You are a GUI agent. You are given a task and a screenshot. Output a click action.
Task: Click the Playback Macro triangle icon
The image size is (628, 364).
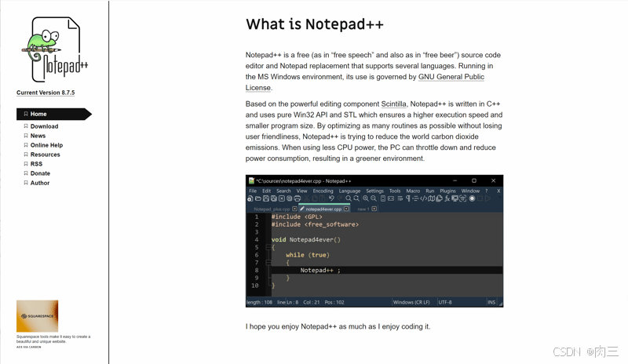point(487,198)
